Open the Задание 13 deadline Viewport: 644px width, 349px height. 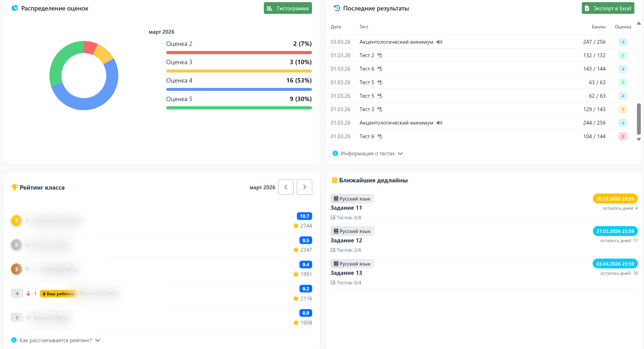(x=346, y=273)
